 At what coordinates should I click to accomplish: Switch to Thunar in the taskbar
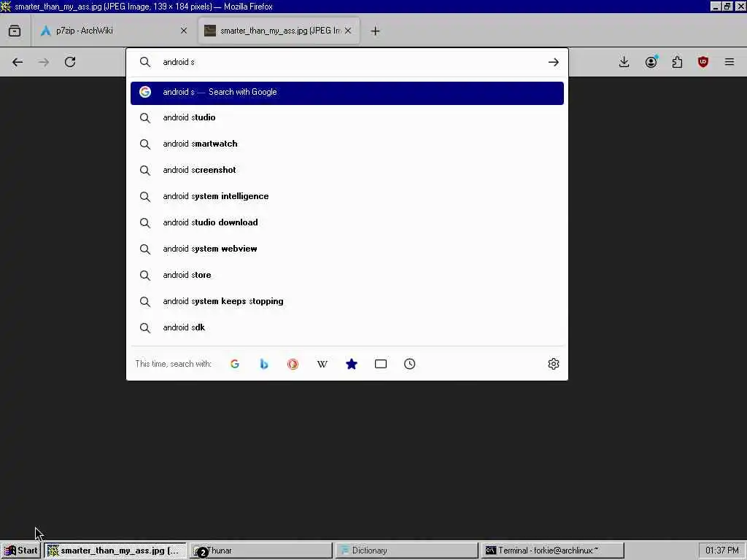point(261,551)
